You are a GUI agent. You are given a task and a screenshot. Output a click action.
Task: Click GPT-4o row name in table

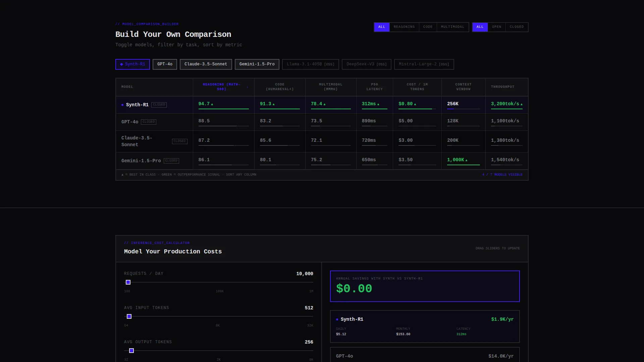pyautogui.click(x=130, y=122)
